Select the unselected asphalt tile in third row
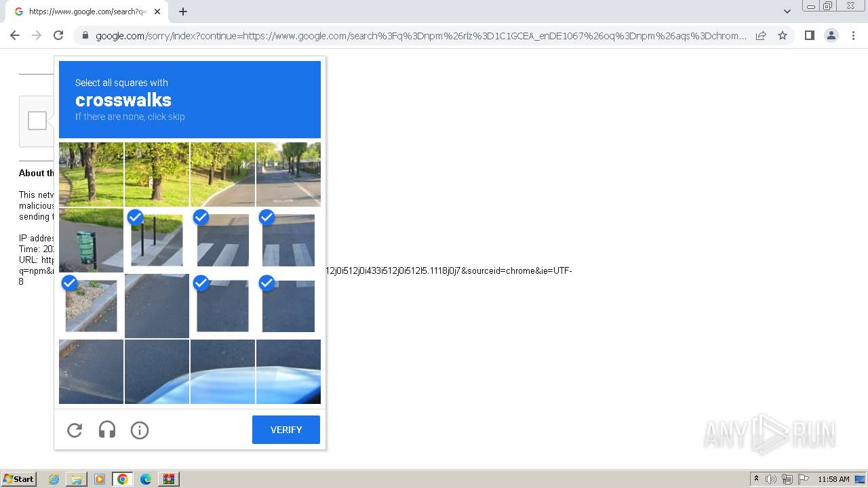868x488 pixels. point(157,306)
